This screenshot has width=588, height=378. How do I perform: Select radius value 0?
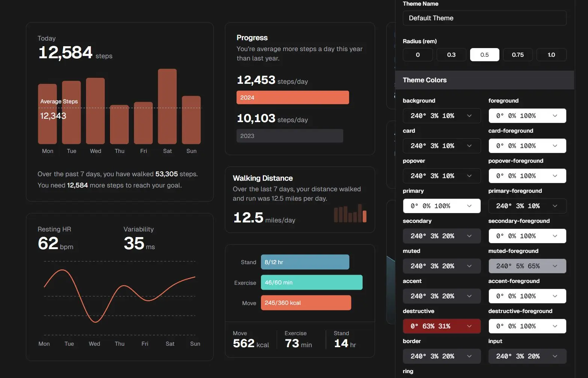(x=418, y=54)
